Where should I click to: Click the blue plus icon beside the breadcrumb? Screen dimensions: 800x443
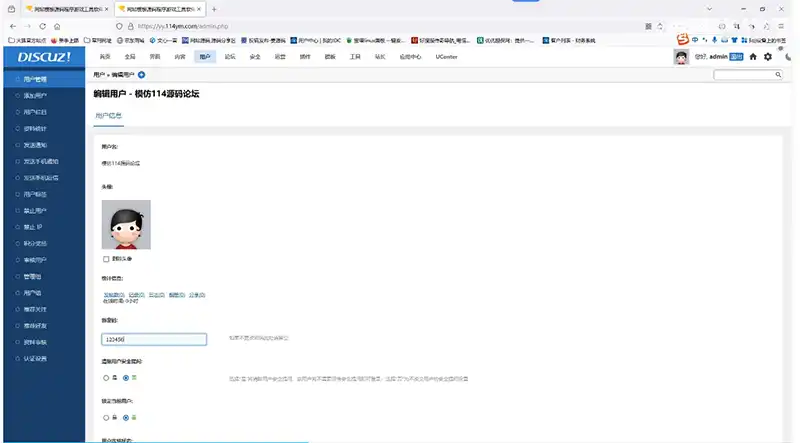click(x=141, y=75)
